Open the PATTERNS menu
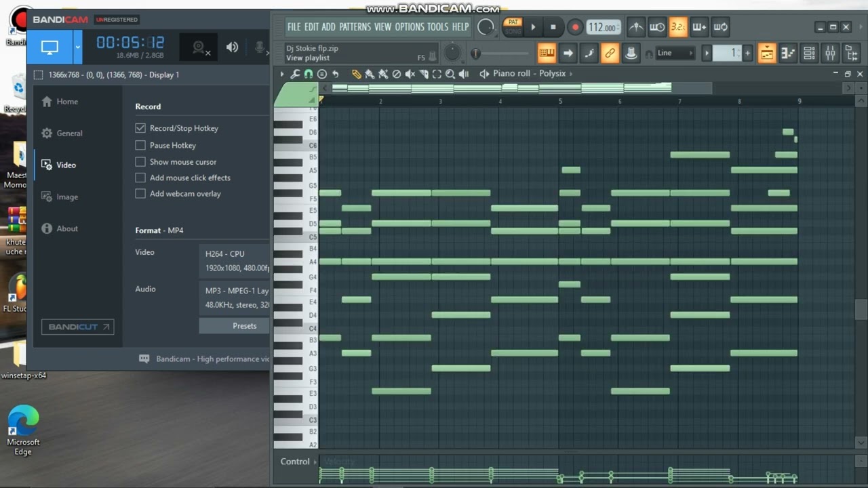Image resolution: width=868 pixels, height=488 pixels. click(x=355, y=27)
